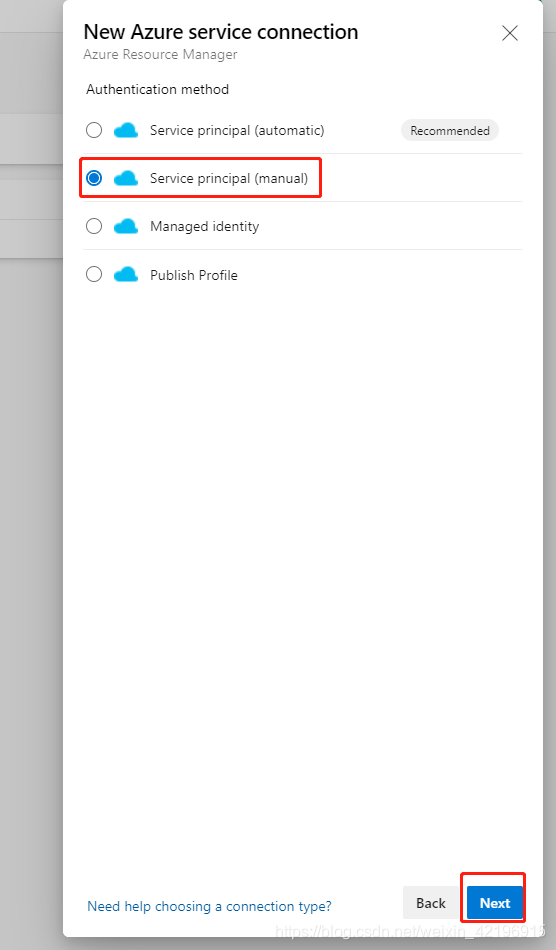Click the 'Authentication method' heading

(x=157, y=90)
